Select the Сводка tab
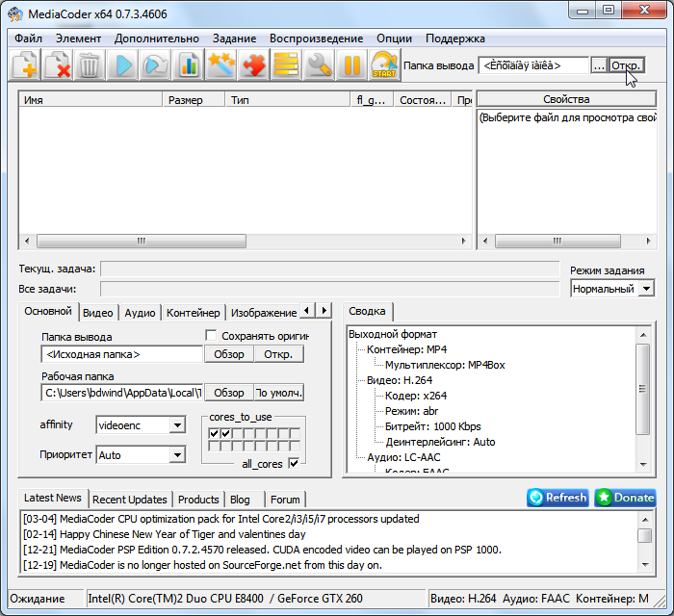The height and width of the screenshot is (616, 674). point(367,311)
